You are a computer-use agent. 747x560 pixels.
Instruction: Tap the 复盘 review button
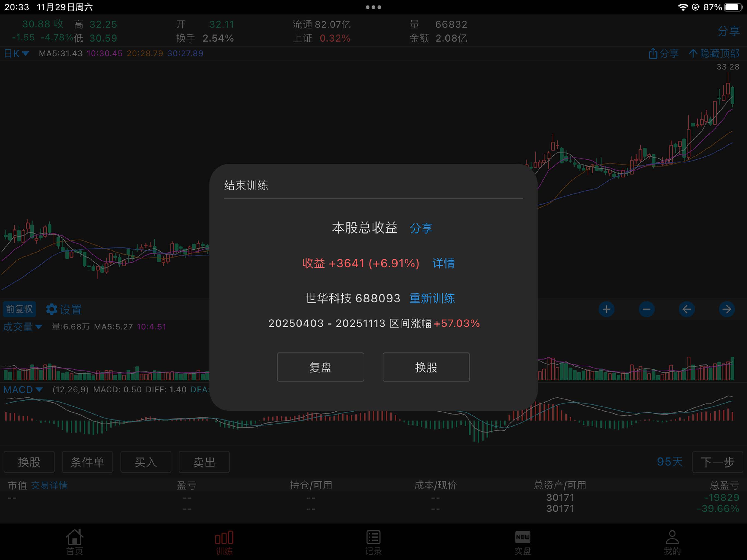click(320, 367)
